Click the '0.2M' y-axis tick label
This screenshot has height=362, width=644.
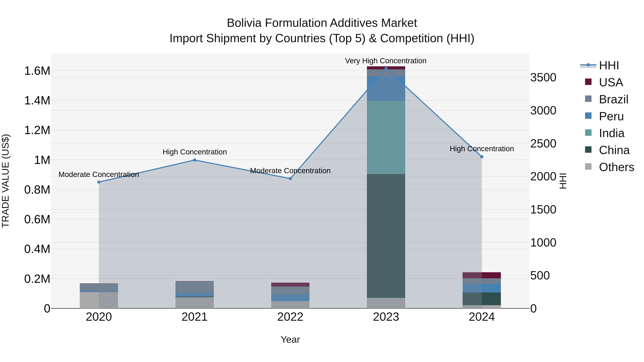point(37,279)
